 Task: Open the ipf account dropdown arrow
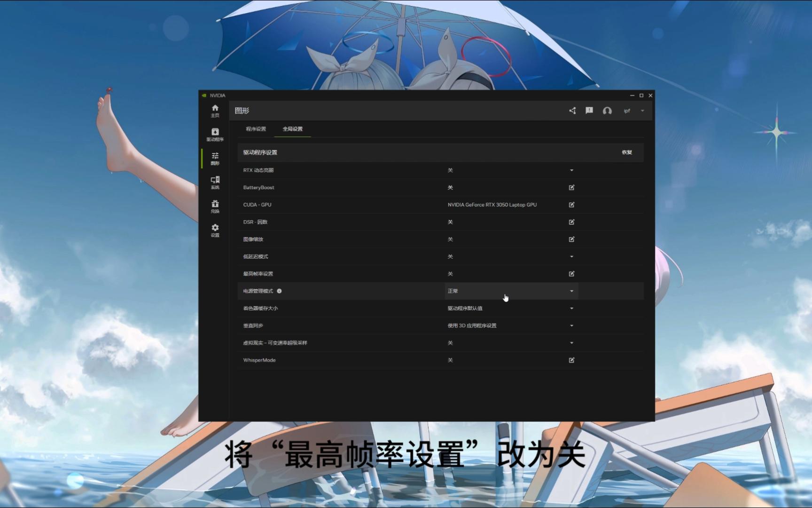tap(642, 111)
